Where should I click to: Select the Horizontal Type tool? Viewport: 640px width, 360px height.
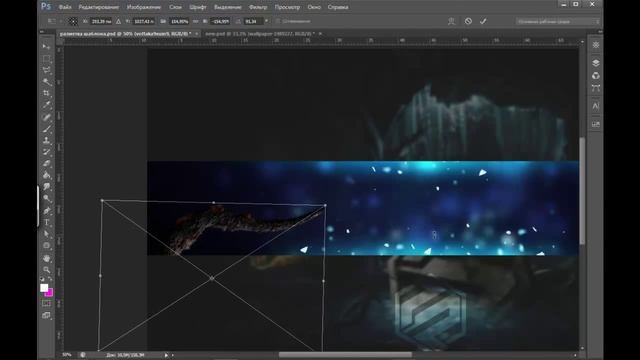point(47,222)
